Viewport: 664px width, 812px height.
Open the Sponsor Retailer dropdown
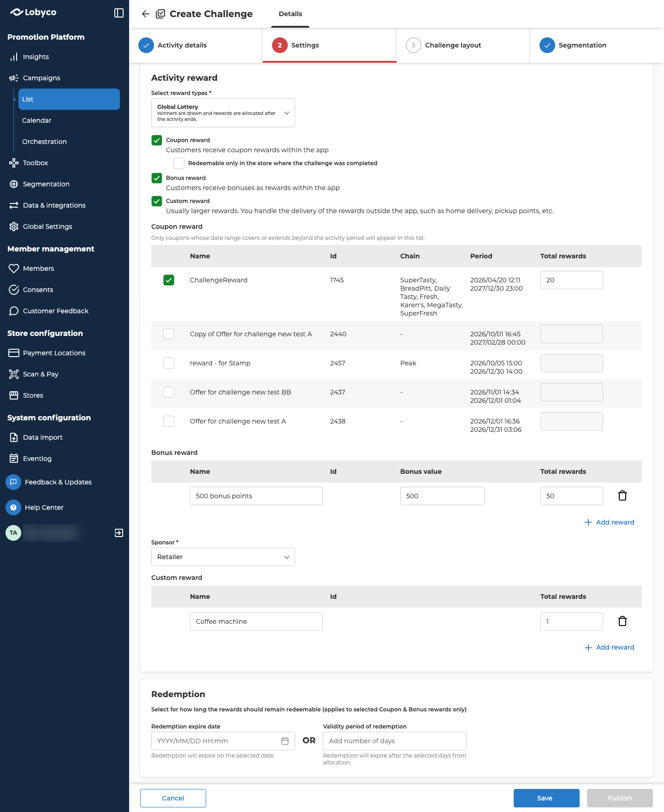(x=223, y=557)
